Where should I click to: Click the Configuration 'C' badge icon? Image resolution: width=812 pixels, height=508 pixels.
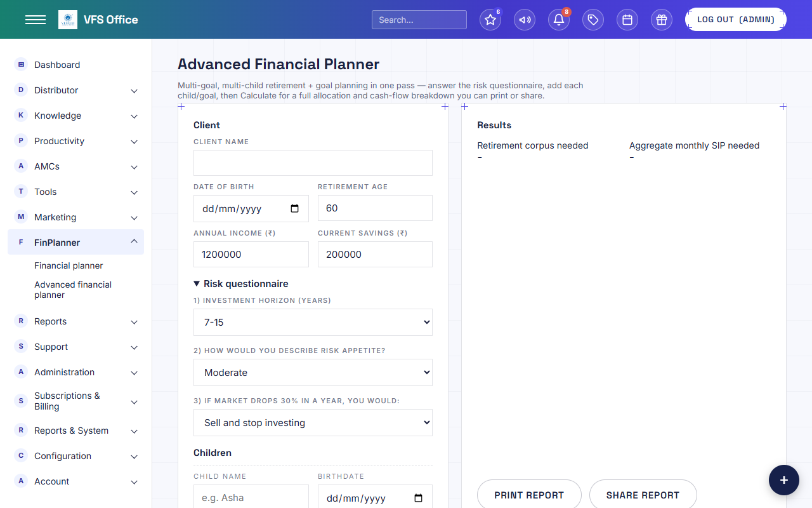click(x=21, y=455)
